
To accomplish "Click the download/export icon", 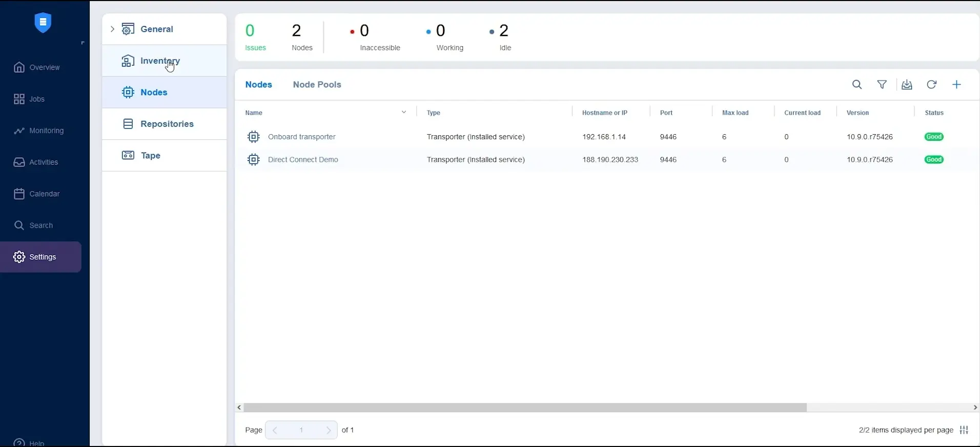I will point(907,85).
